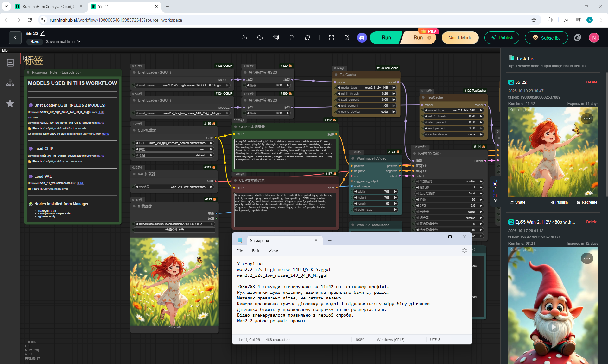Open the favorites star sidebar icon
The height and width of the screenshot is (364, 608).
pyautogui.click(x=10, y=103)
